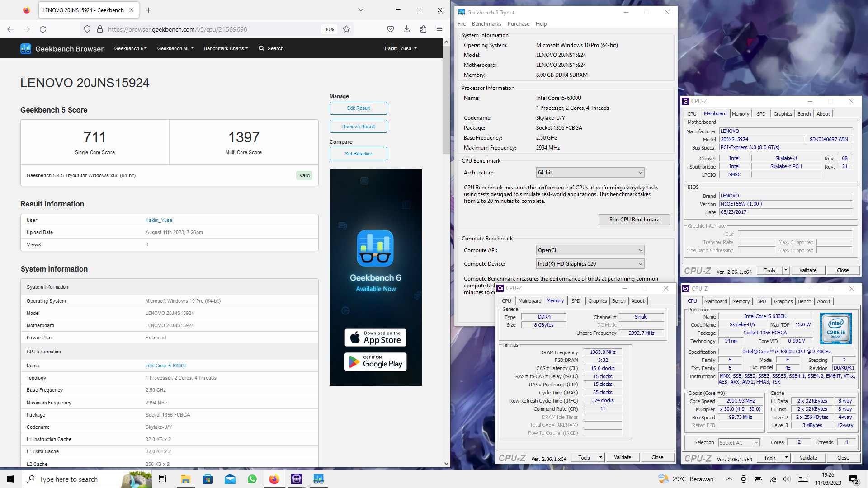Open File Explorer from the taskbar
Viewport: 868px width, 488px height.
click(x=185, y=479)
